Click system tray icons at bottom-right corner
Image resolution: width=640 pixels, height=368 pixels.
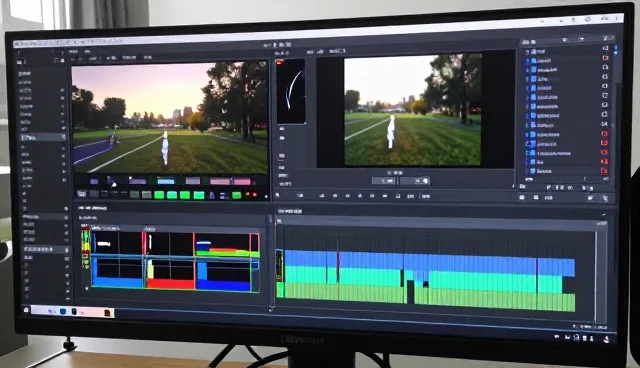(x=582, y=338)
